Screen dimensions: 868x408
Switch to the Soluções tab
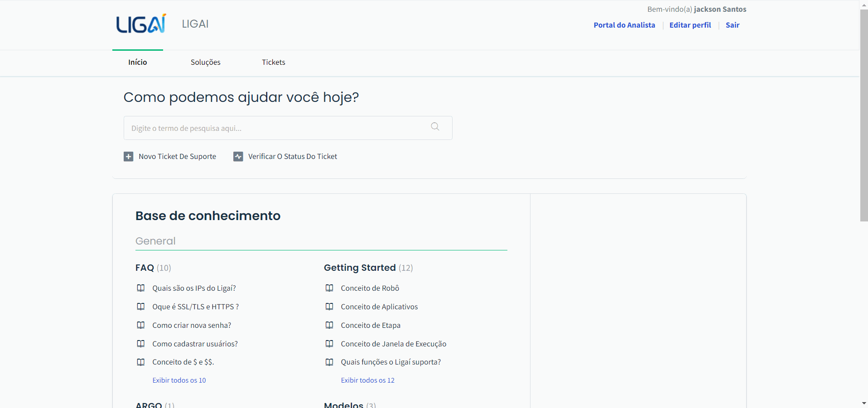(x=206, y=62)
